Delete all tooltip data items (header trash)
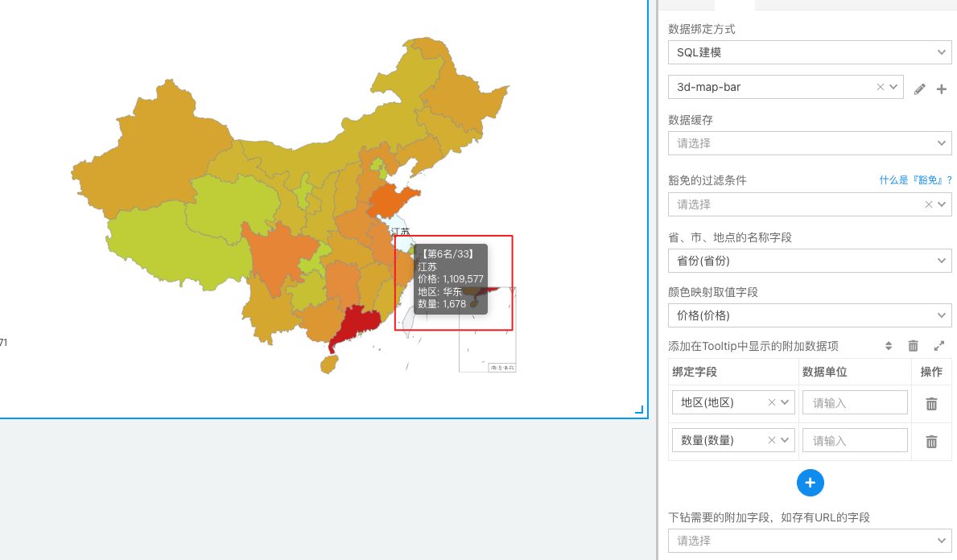This screenshot has width=957, height=560. click(913, 346)
